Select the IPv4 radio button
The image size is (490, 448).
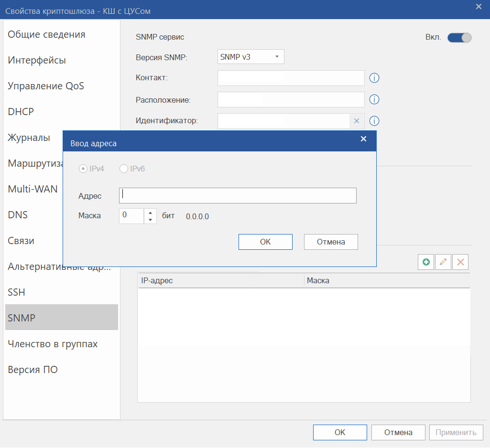[x=83, y=169]
